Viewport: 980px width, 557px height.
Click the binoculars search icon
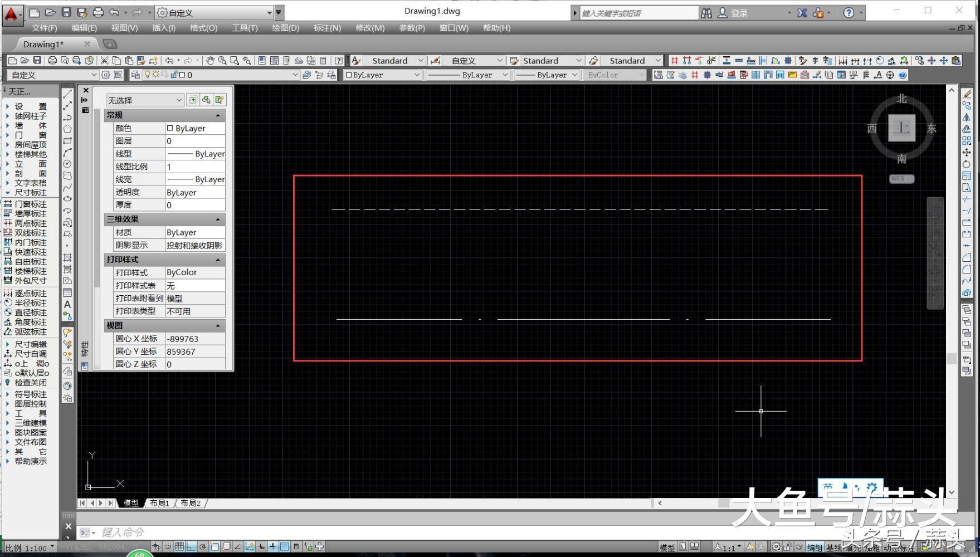tap(706, 13)
